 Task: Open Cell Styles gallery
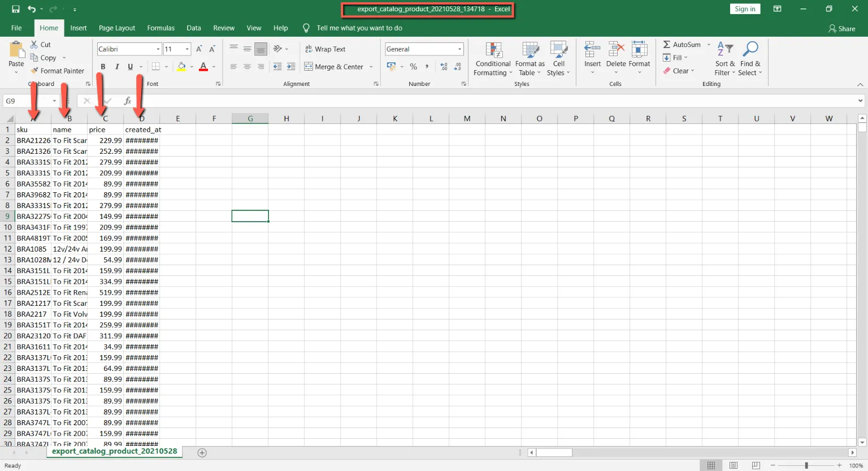pyautogui.click(x=558, y=59)
